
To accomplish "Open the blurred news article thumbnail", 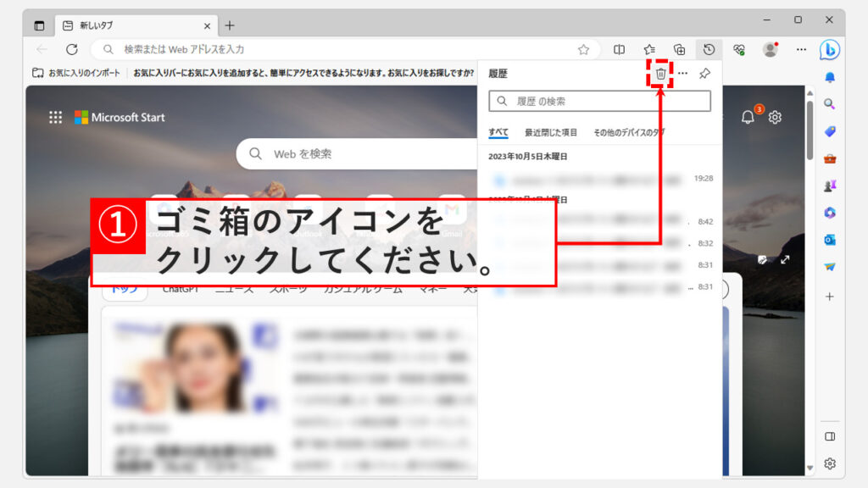I will click(x=194, y=368).
